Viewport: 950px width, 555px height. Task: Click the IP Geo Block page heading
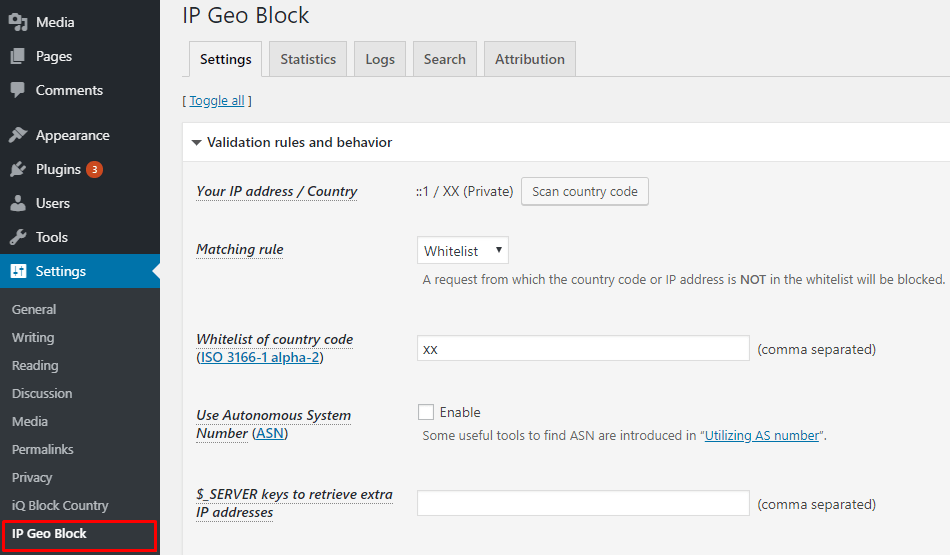pyautogui.click(x=246, y=15)
